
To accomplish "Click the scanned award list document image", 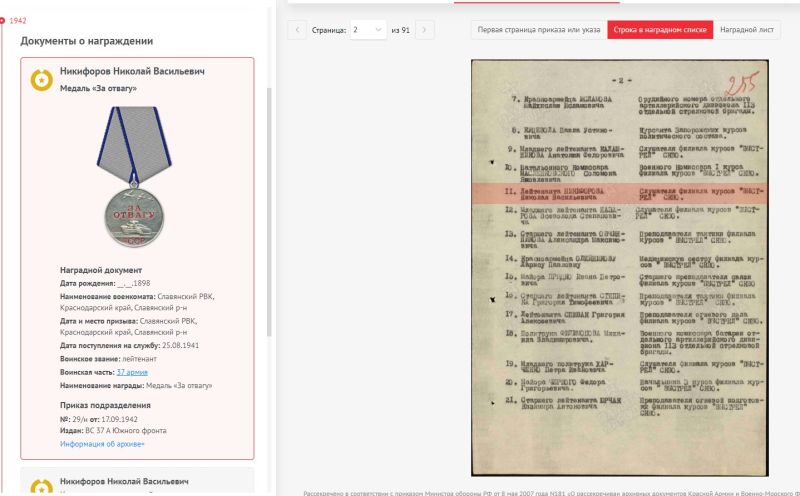I will coord(619,268).
